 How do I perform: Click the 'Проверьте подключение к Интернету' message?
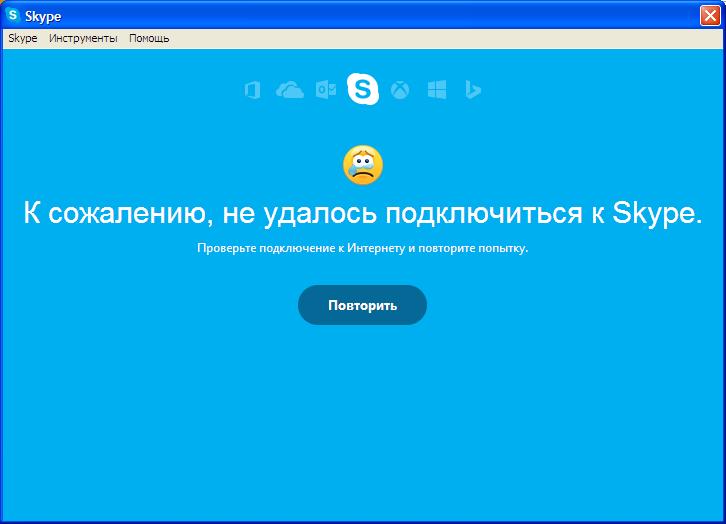pyautogui.click(x=363, y=248)
